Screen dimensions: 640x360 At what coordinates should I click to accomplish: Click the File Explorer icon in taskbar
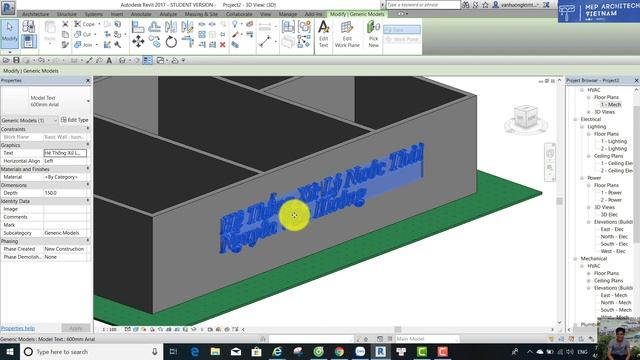[215, 351]
